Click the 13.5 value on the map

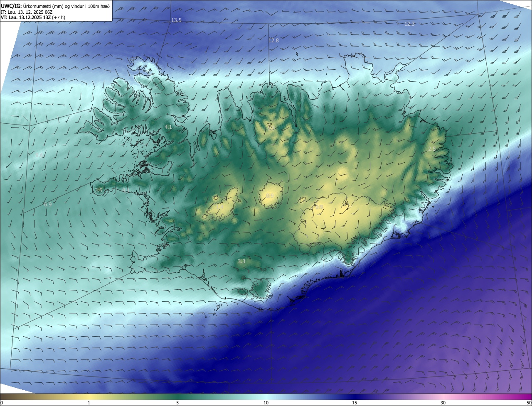click(177, 20)
